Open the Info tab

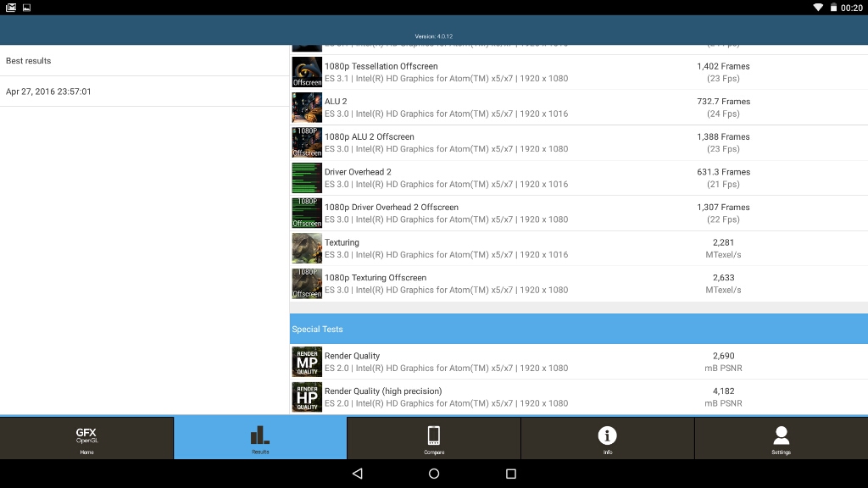coord(607,438)
